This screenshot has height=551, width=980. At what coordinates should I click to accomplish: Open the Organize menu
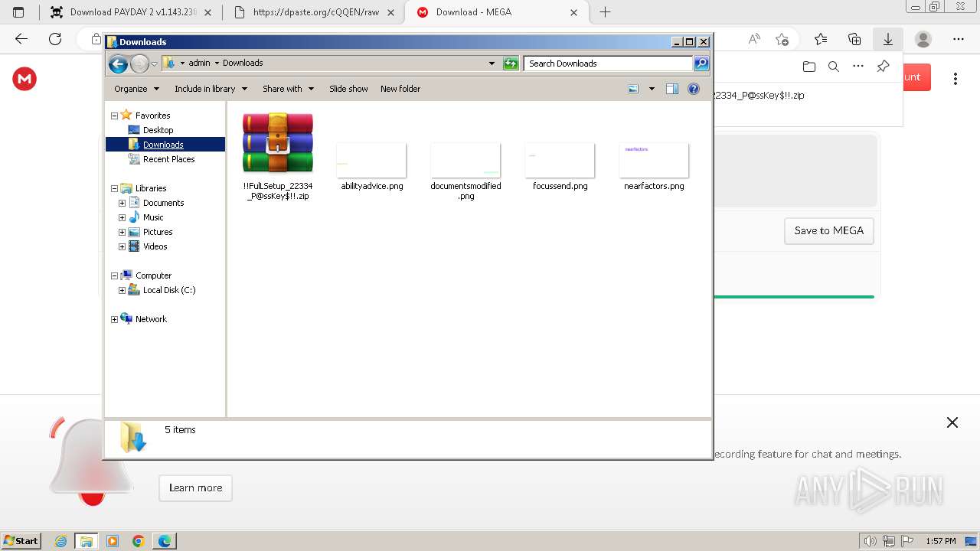[x=136, y=89]
